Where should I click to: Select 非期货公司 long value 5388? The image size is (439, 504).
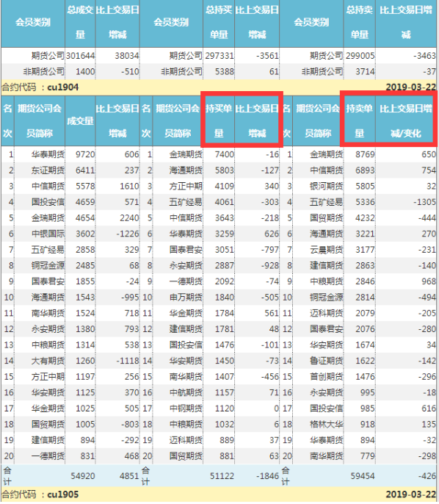[225, 72]
